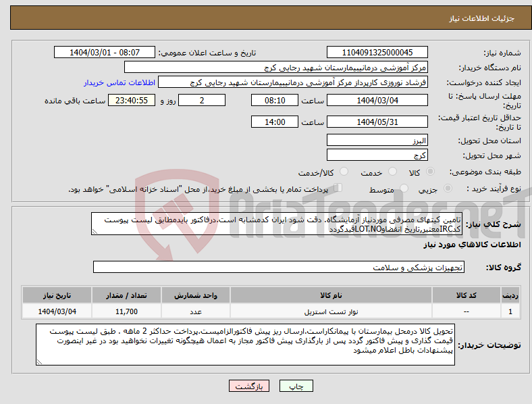Toggle the Islamic treasury payment checkbox
Viewport: 532px width, 404px height.
tap(338, 188)
